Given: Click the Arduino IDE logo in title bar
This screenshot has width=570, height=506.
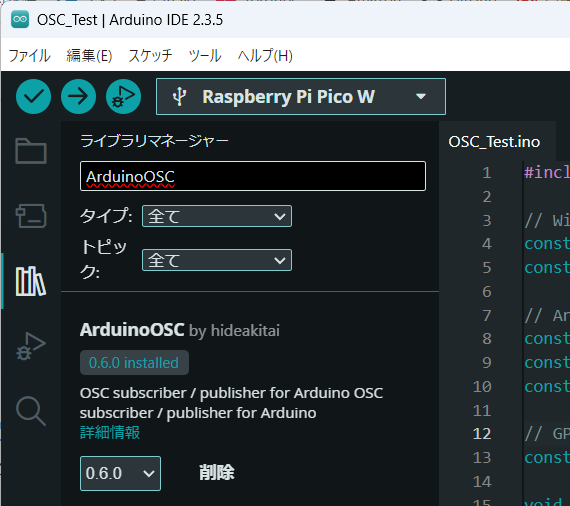Looking at the screenshot, I should point(20,19).
